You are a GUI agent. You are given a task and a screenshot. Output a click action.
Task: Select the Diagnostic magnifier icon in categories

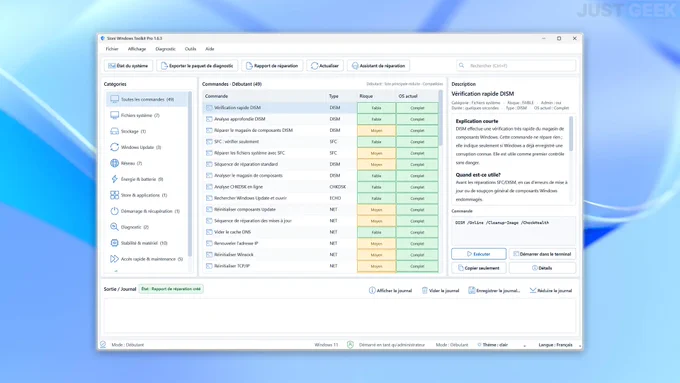[114, 227]
